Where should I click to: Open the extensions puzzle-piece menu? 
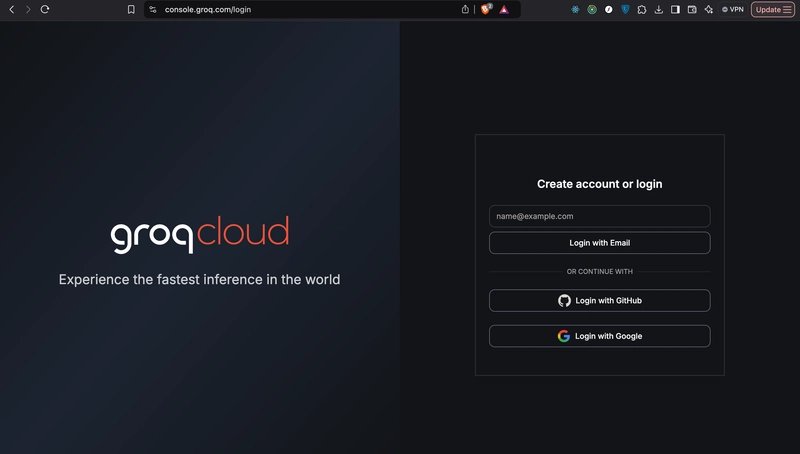[x=642, y=9]
